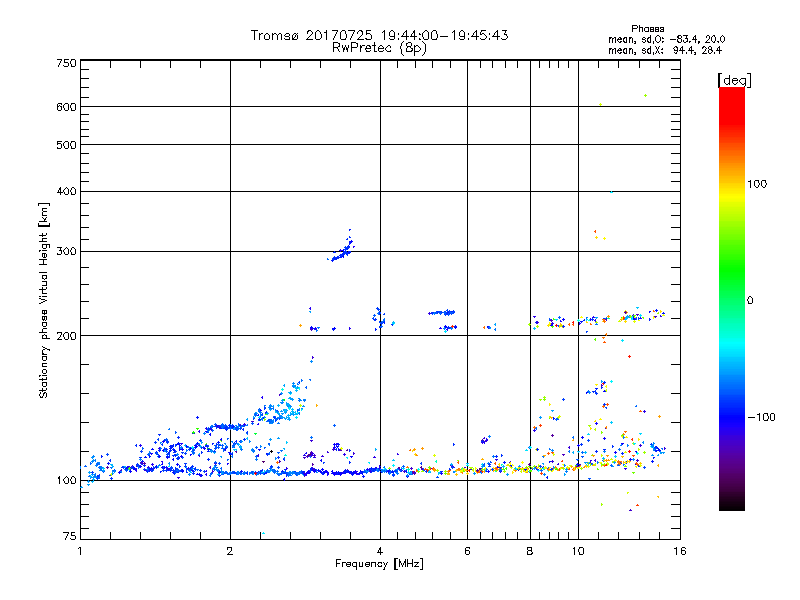Click the y-axis label '500'
The width and height of the screenshot is (800, 600).
(66, 145)
